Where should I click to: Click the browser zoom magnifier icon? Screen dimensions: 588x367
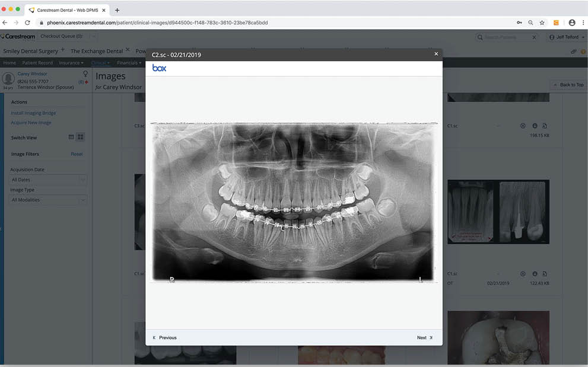pyautogui.click(x=530, y=23)
